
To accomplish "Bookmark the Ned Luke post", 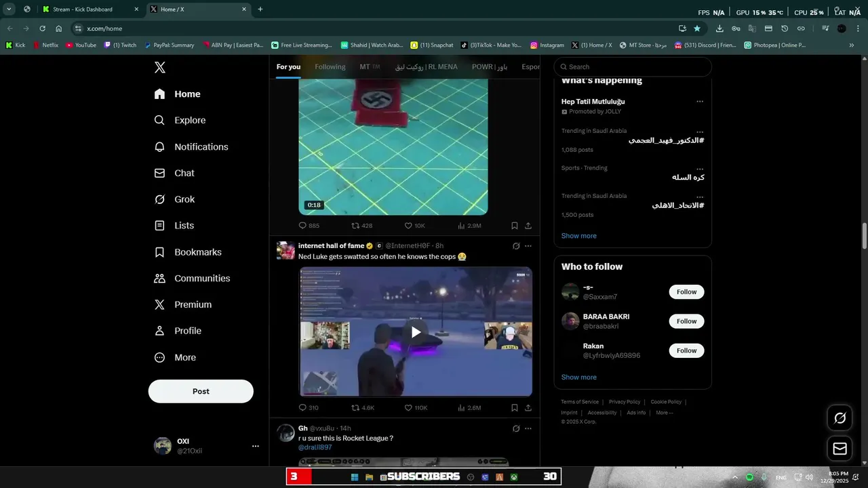I will (515, 408).
